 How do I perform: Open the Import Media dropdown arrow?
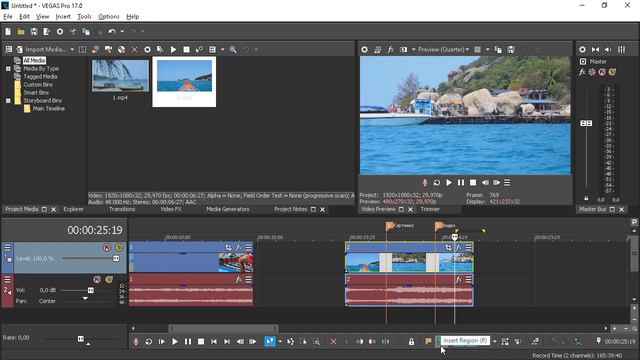[72, 49]
